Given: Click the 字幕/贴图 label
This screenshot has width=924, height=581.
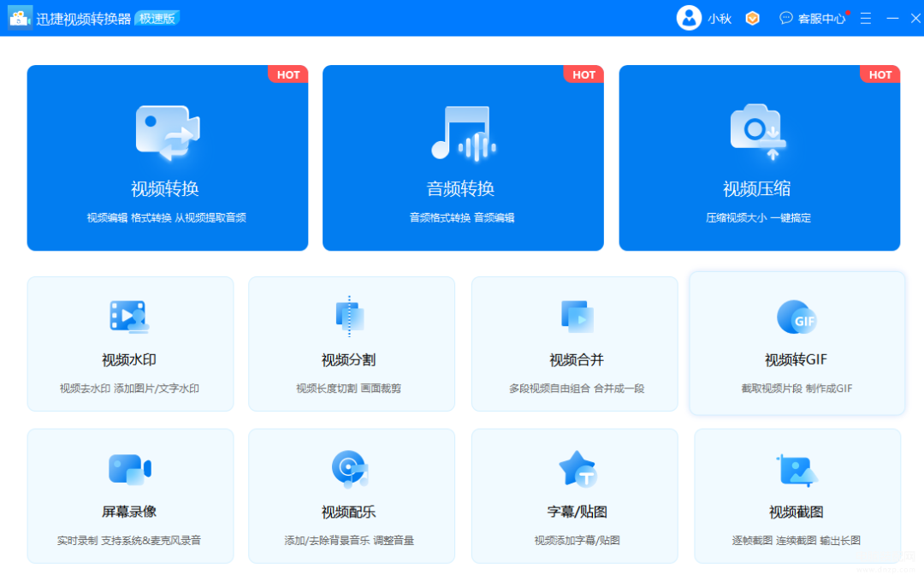Looking at the screenshot, I should click(x=577, y=512).
